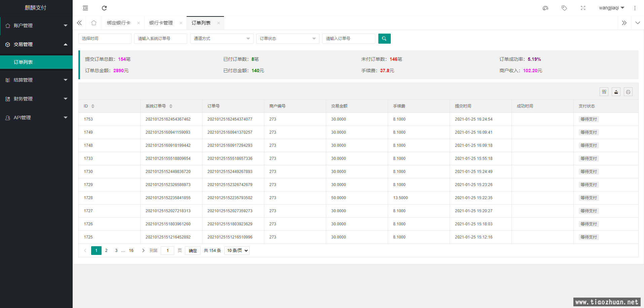Click the table print icon
This screenshot has height=308, width=644.
pos(628,92)
